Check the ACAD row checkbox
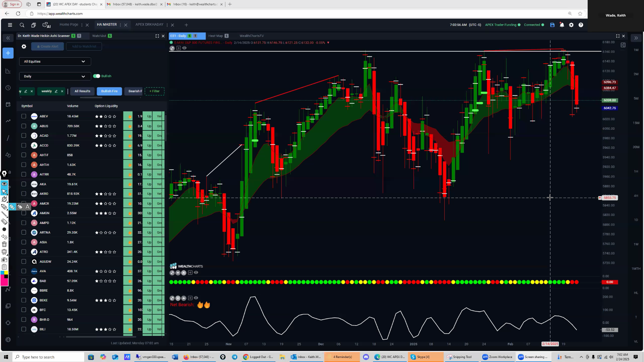Image resolution: width=644 pixels, height=362 pixels. (x=23, y=136)
